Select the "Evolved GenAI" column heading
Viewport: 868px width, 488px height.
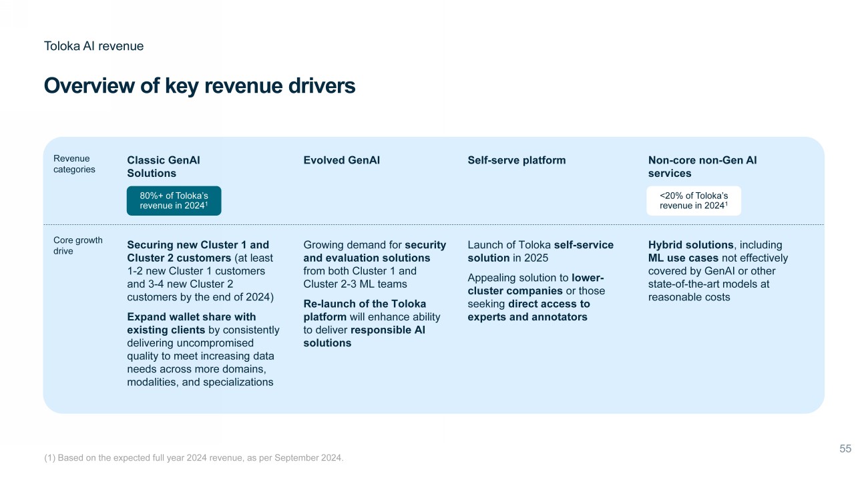pos(341,160)
